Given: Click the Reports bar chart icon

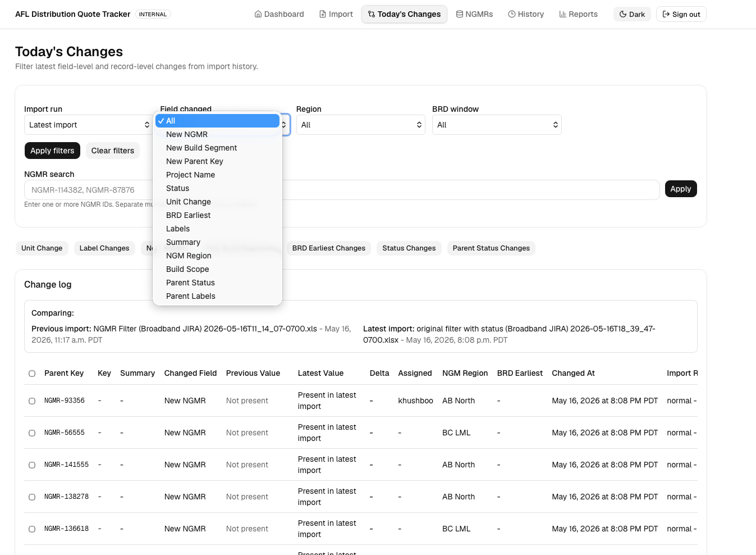Looking at the screenshot, I should (x=562, y=14).
